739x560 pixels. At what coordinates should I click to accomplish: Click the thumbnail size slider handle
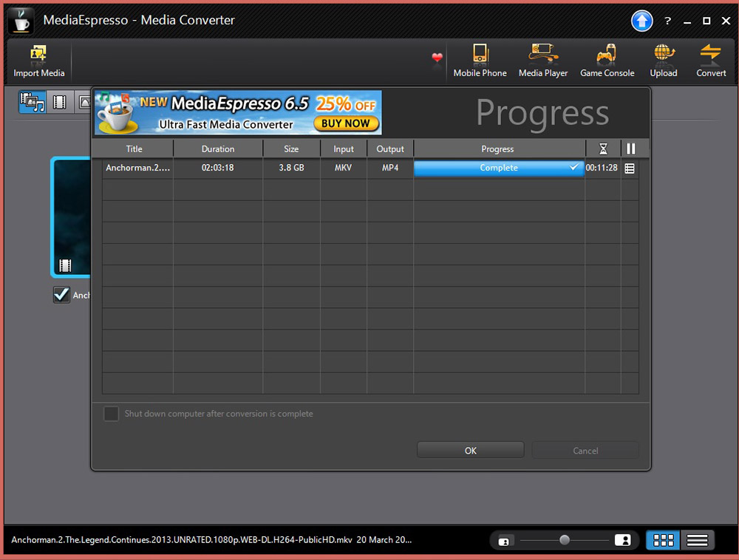[x=564, y=540]
